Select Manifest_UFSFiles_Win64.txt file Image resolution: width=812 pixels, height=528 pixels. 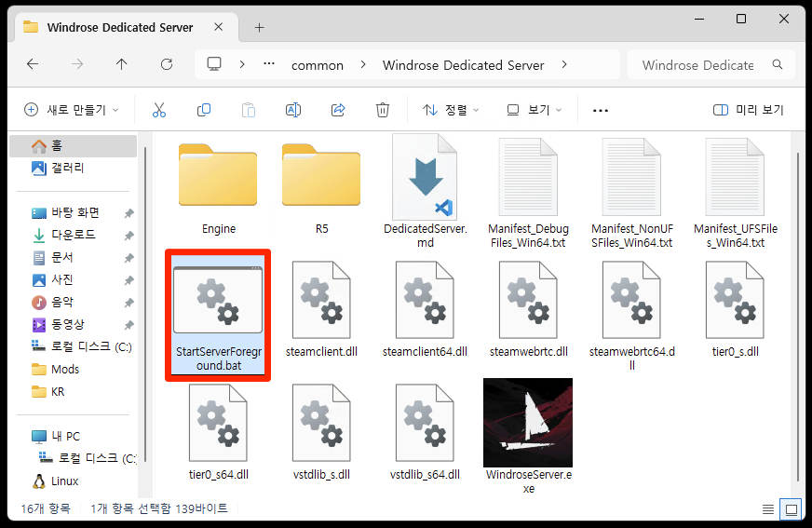click(x=736, y=193)
